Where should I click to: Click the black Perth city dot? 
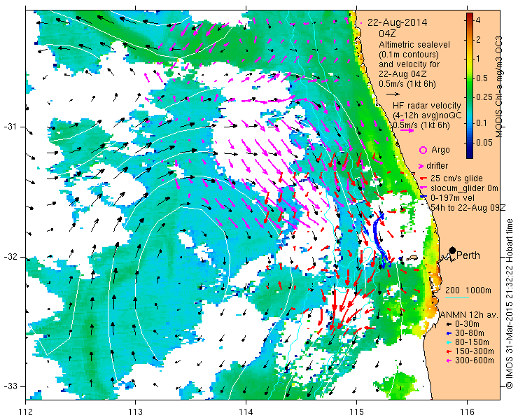click(x=452, y=251)
